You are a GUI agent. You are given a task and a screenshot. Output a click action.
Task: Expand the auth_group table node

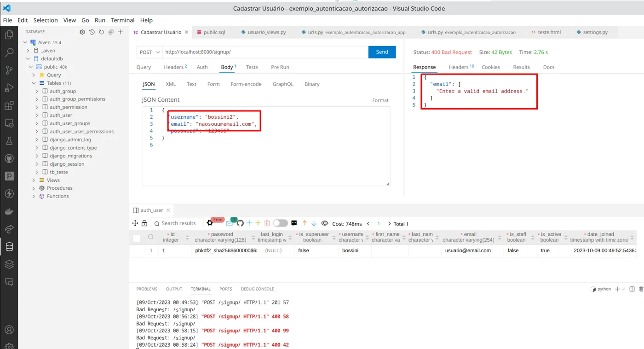point(37,91)
